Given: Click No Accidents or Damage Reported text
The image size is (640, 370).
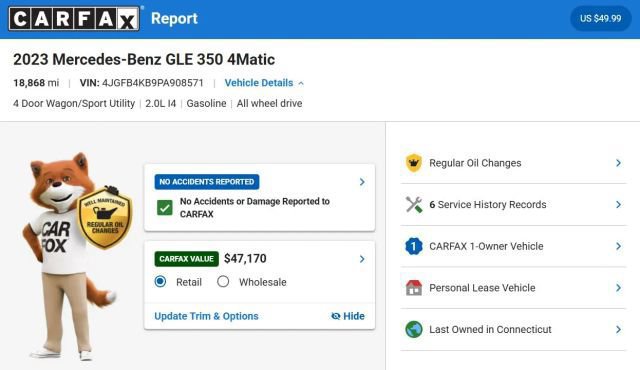Looking at the screenshot, I should click(255, 208).
